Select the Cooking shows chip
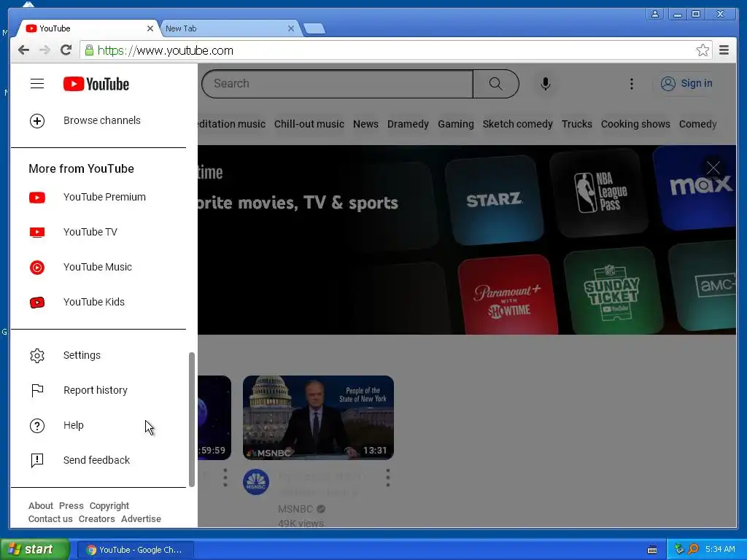 coord(635,124)
